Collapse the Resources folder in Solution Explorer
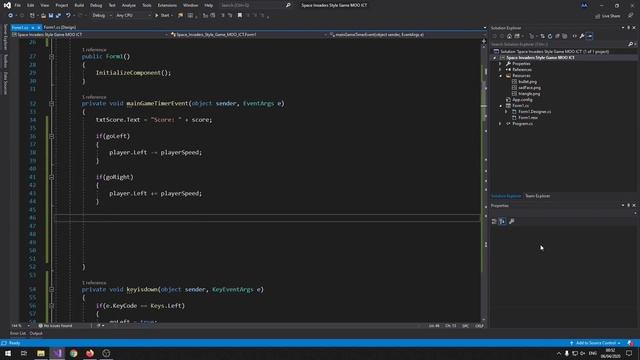 tap(500, 76)
